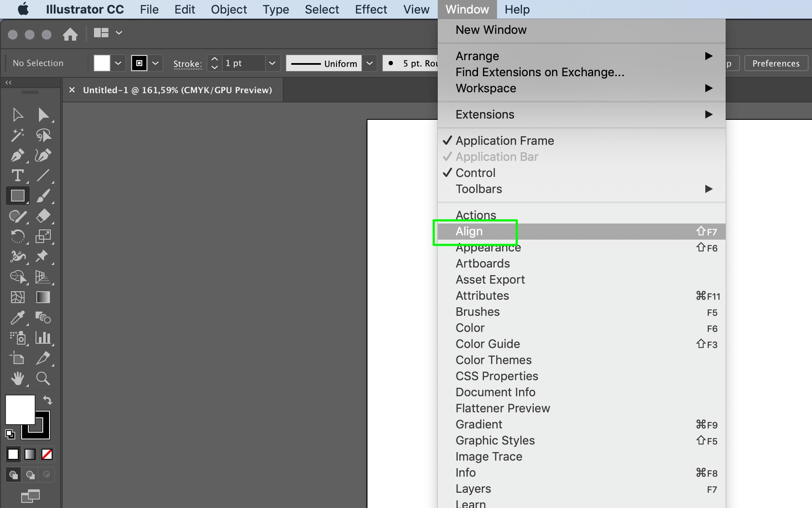
Task: Toggle Application Frame checkmark item
Action: click(504, 141)
